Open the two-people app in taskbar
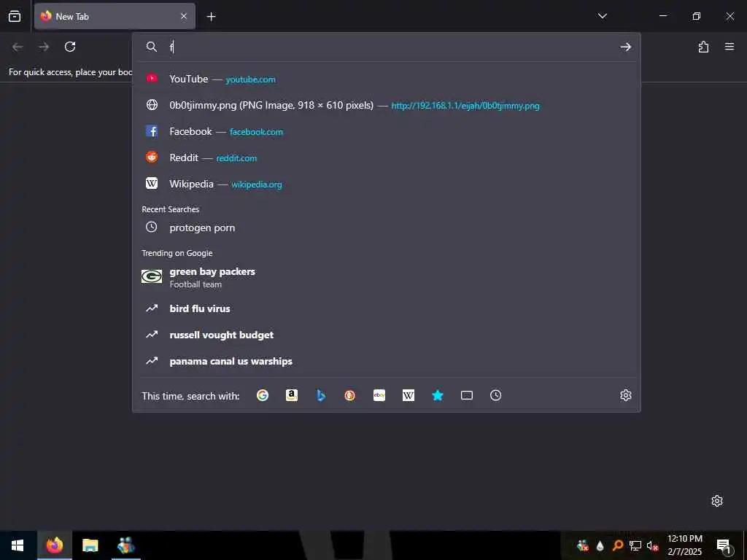Image resolution: width=747 pixels, height=560 pixels. [x=126, y=545]
